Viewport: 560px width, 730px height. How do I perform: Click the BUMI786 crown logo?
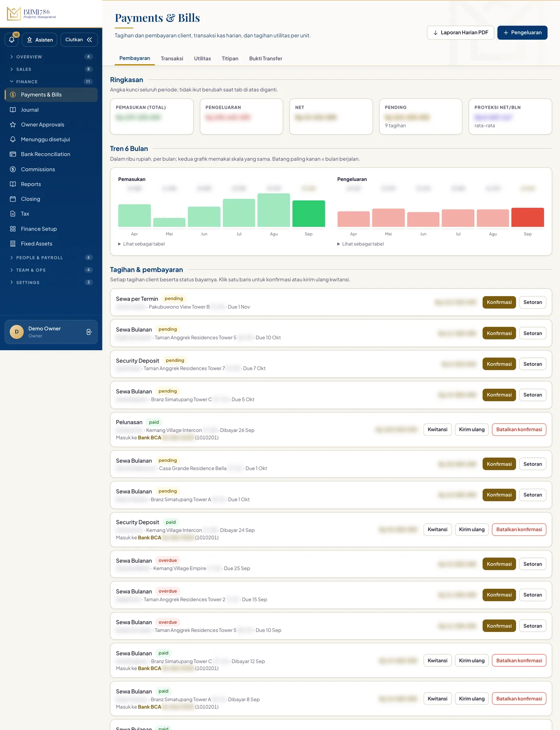pos(14,14)
